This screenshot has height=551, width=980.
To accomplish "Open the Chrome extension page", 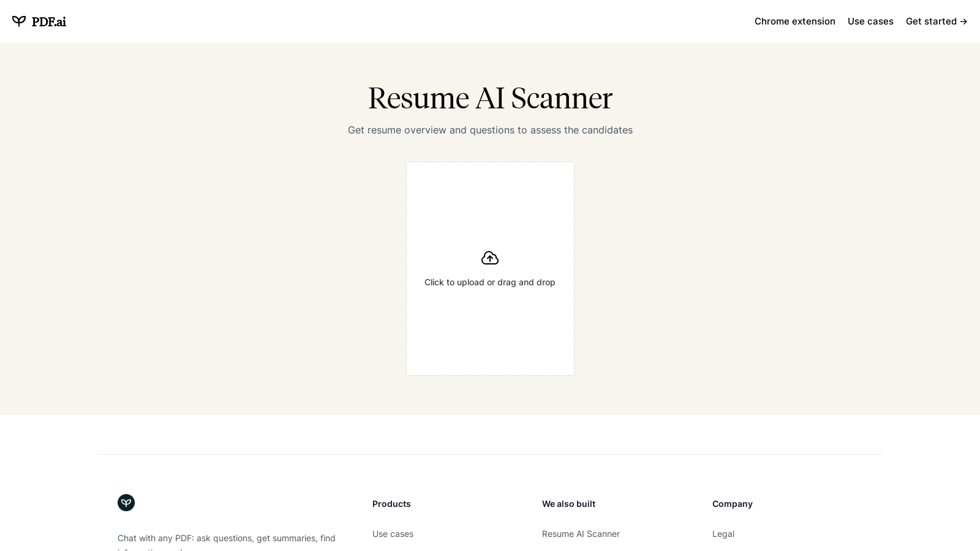I will [x=794, y=21].
